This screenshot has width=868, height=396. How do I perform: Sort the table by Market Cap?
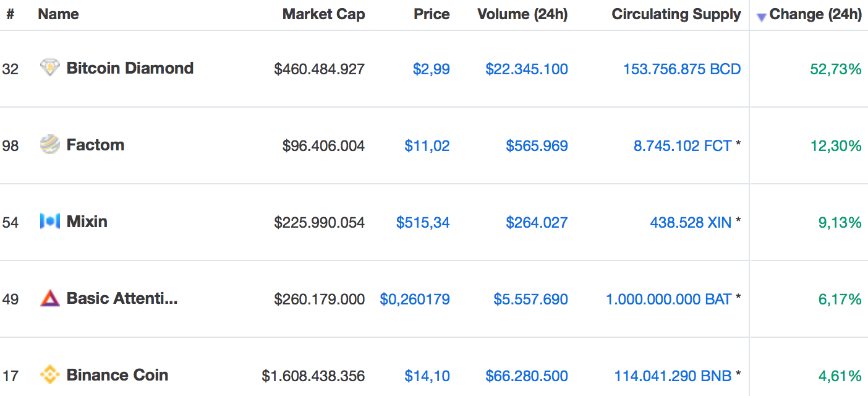coord(323,14)
